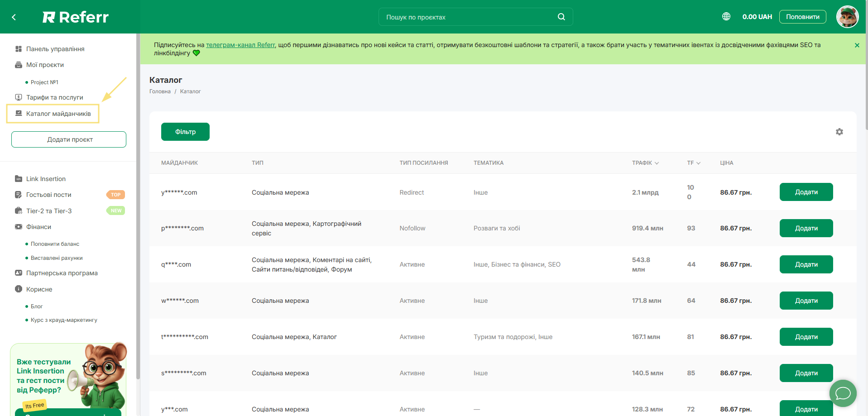The height and width of the screenshot is (416, 868).
Task: Select Гостьові пости in sidebar
Action: click(x=49, y=195)
